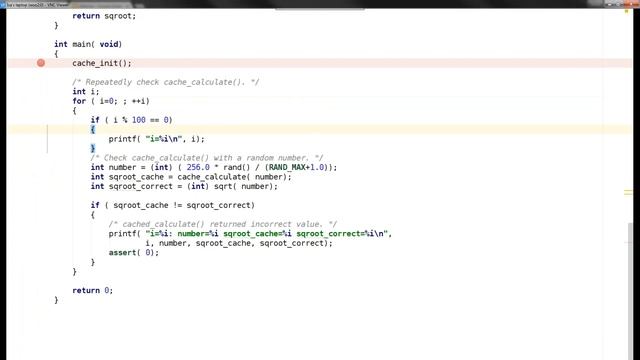The image size is (640, 360).
Task: Select the VNC Viewer window title
Action: coord(38,4)
